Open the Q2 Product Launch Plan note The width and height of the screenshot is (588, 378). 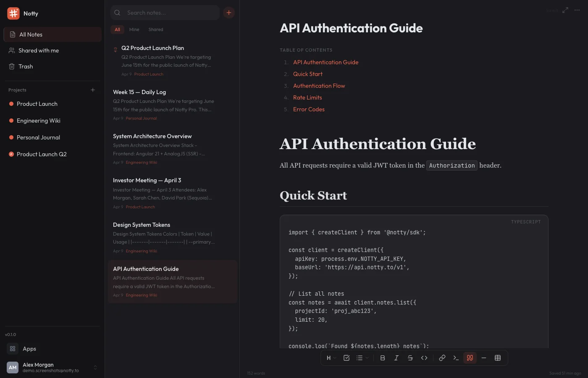173,60
